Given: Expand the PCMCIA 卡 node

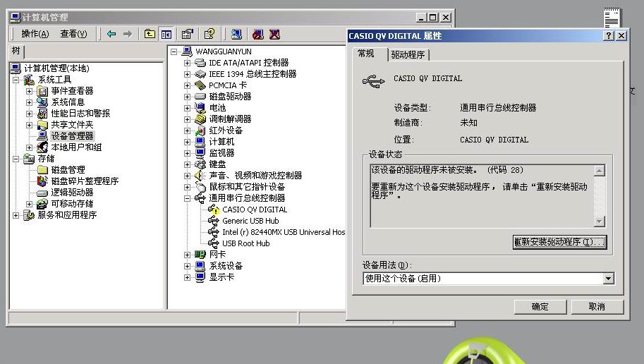Looking at the screenshot, I should [188, 85].
